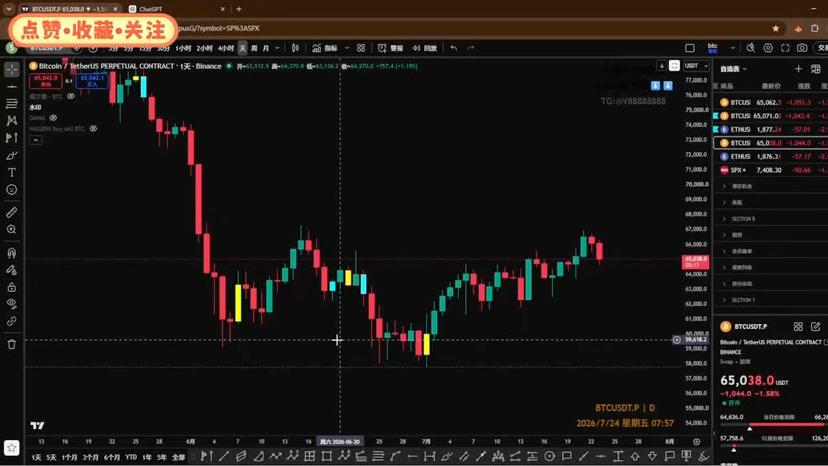Image resolution: width=828 pixels, height=466 pixels.
Task: Toggle hide all drawings eye
Action: (x=12, y=304)
